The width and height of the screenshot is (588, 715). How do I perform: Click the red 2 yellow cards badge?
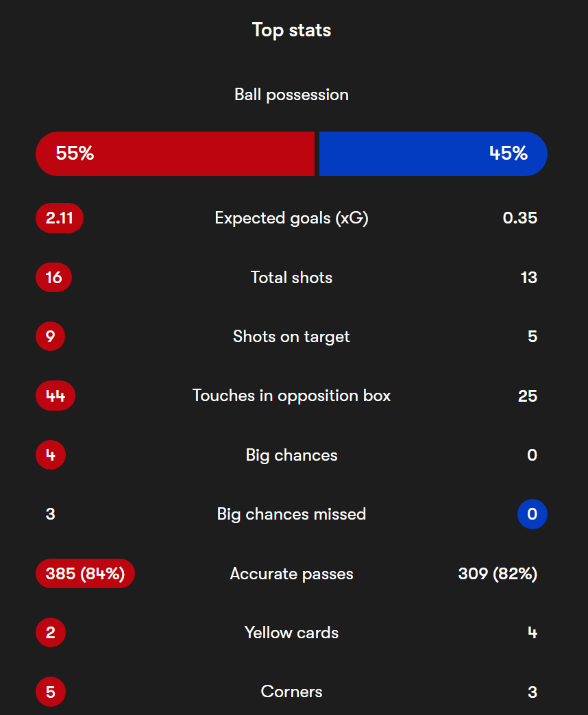pos(51,633)
